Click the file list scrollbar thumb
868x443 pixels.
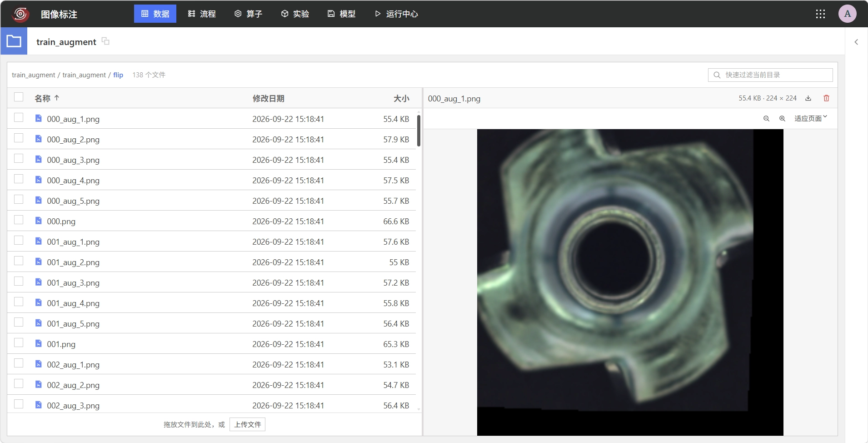(x=419, y=131)
